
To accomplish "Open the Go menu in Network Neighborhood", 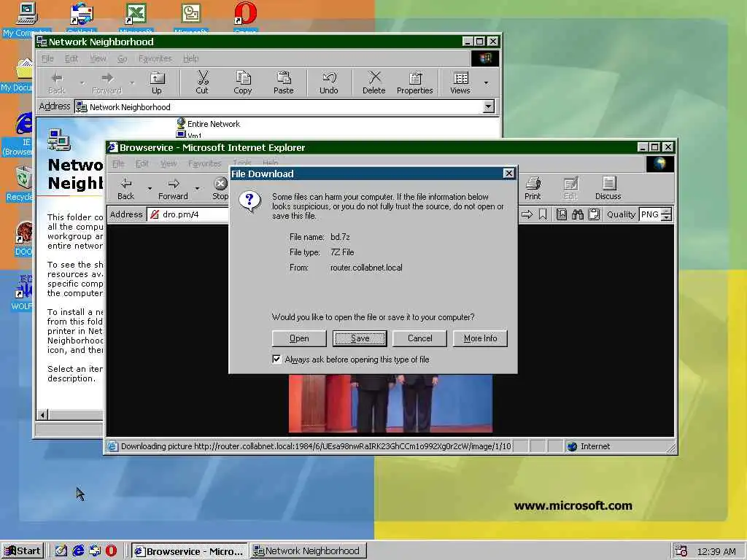I will (122, 58).
